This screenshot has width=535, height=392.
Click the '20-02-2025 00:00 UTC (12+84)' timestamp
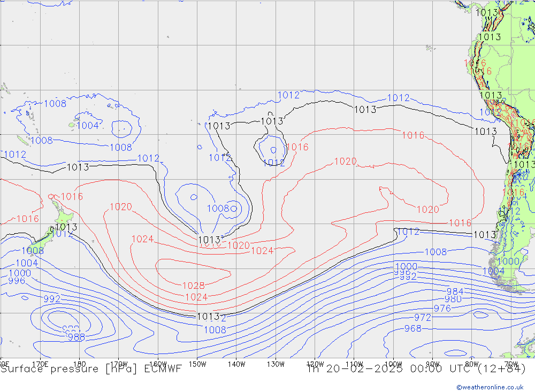pos(426,369)
